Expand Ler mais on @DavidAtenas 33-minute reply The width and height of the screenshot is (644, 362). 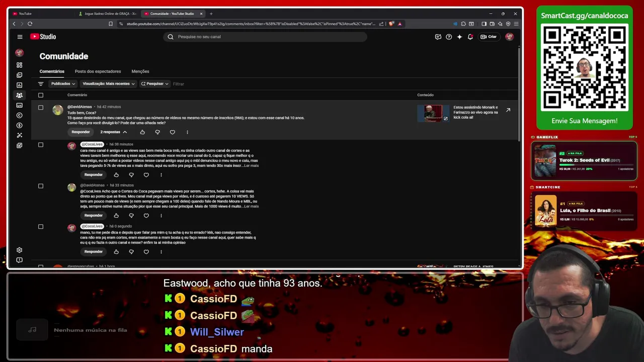[251, 206]
